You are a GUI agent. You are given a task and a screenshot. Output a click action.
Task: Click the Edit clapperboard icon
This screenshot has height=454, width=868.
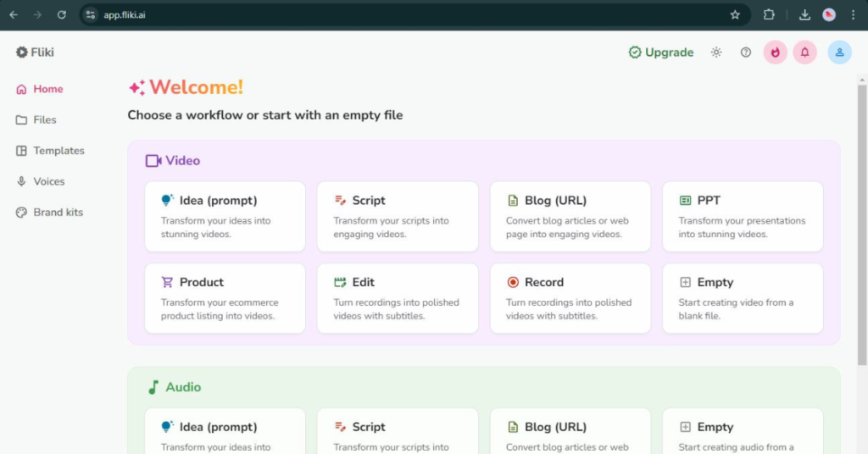pos(340,282)
